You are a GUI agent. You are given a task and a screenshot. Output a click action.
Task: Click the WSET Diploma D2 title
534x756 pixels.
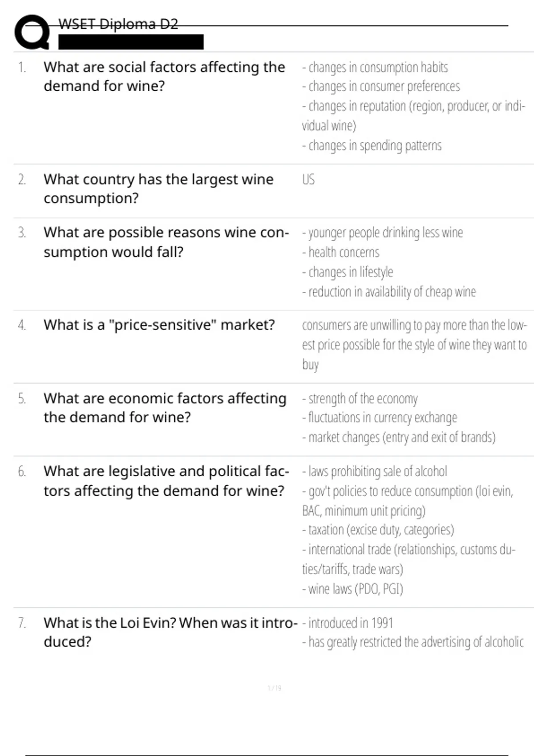tap(118, 24)
